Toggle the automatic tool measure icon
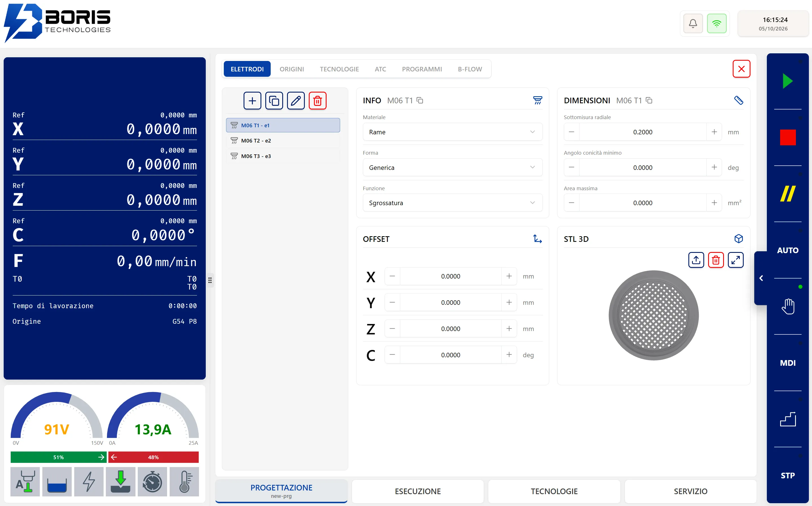The height and width of the screenshot is (506, 812). click(25, 481)
